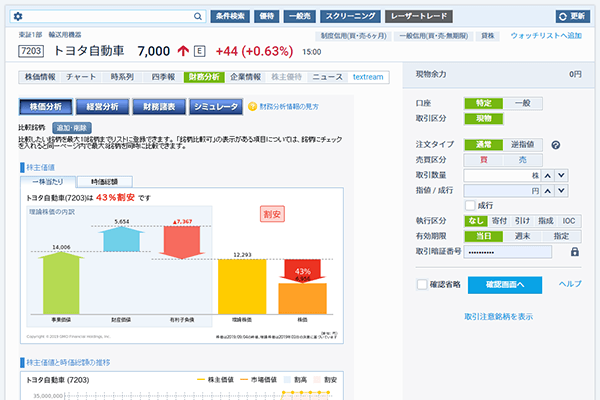Viewport: 600px width, 400px height.
Task: Click the 取引暗証番号 password field
Action: click(x=508, y=252)
